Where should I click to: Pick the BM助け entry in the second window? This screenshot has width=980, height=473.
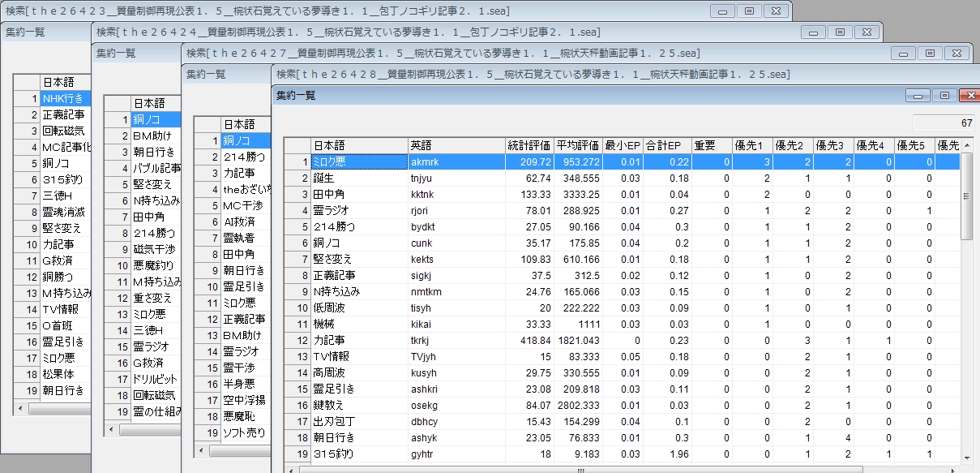click(152, 135)
